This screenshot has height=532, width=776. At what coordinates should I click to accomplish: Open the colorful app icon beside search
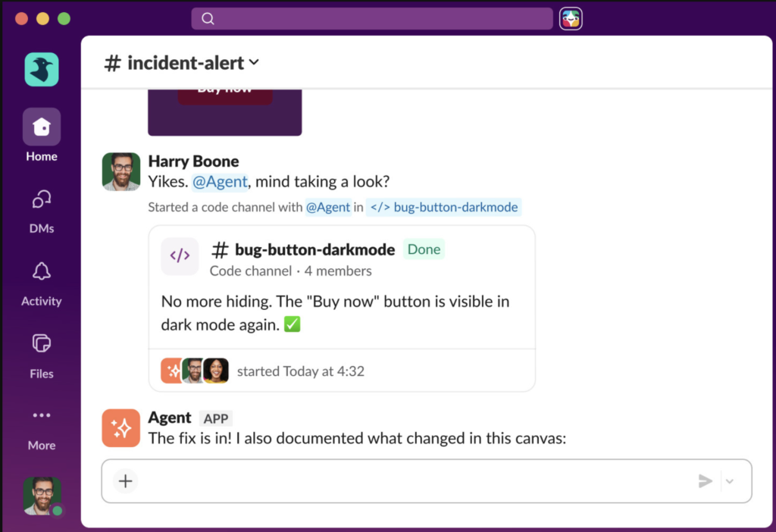[x=571, y=19]
